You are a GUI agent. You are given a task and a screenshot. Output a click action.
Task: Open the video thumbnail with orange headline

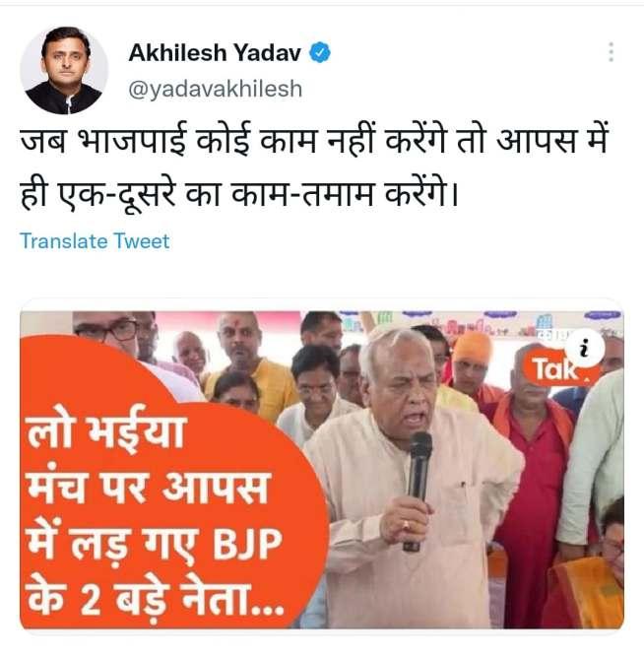click(322, 470)
